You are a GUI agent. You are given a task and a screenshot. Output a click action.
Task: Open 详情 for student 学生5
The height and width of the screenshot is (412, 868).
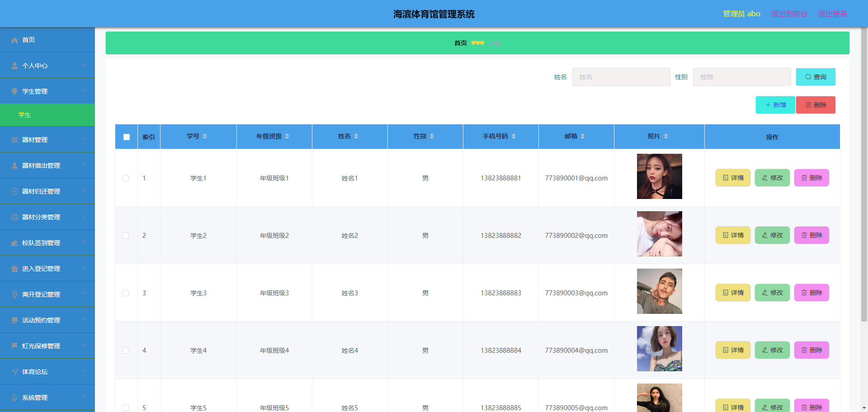click(733, 406)
